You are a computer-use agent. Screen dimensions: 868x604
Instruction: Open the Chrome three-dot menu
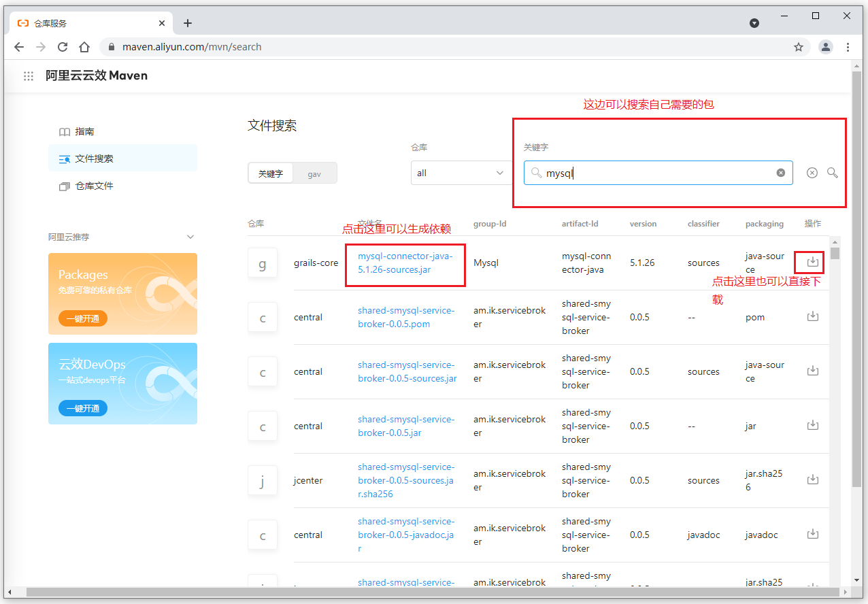coord(848,47)
